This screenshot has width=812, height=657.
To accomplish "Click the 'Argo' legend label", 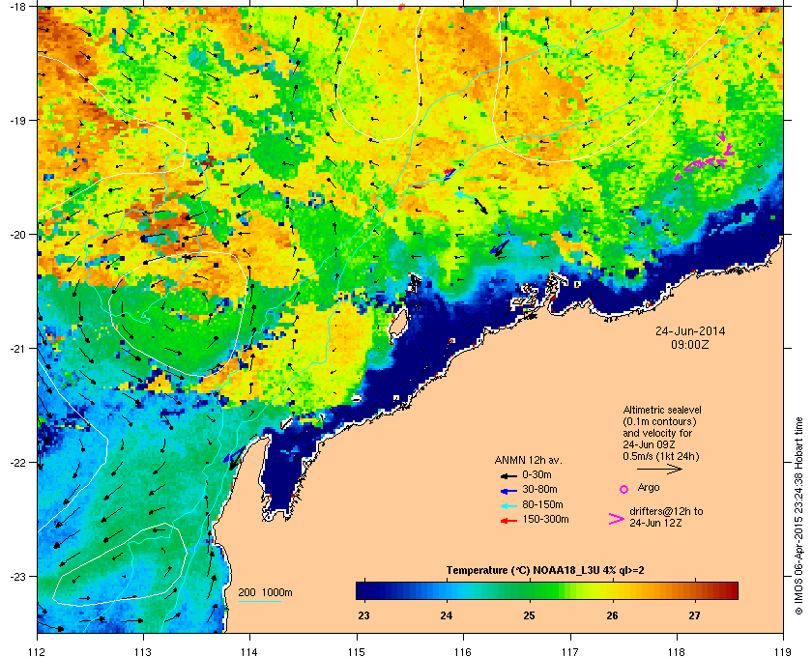I will pos(649,488).
